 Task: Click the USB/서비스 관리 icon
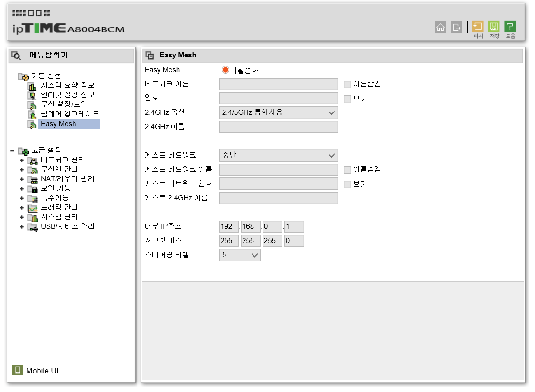[33, 227]
